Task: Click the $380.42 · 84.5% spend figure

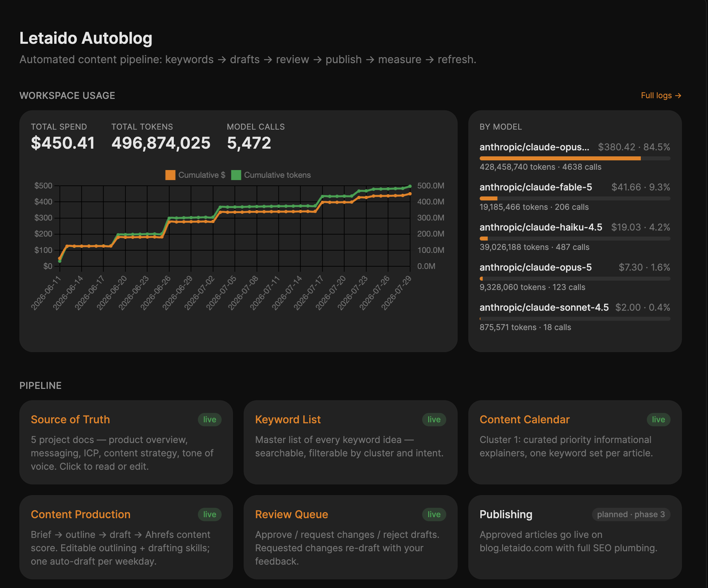Action: click(634, 147)
